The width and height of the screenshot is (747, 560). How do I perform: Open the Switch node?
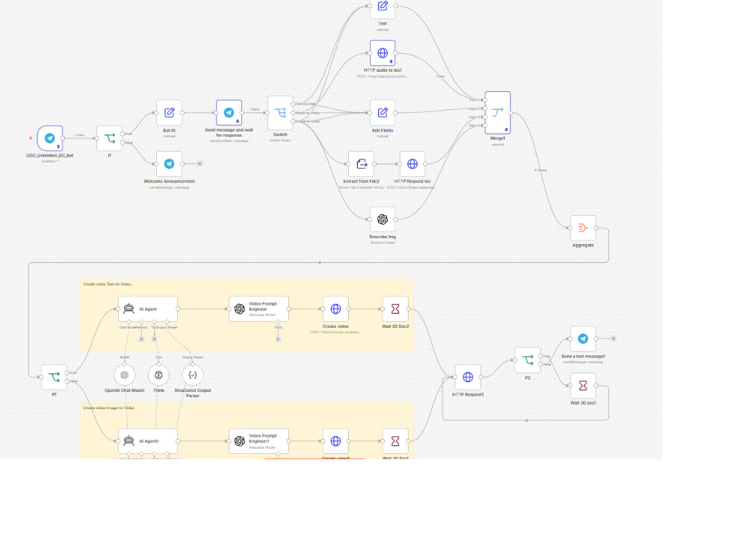pyautogui.click(x=280, y=113)
